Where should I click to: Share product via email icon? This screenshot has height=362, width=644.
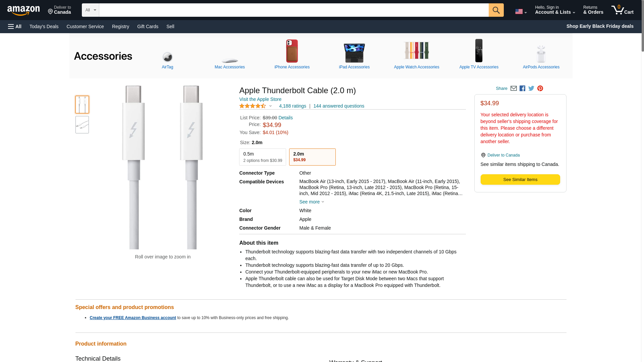pyautogui.click(x=514, y=88)
